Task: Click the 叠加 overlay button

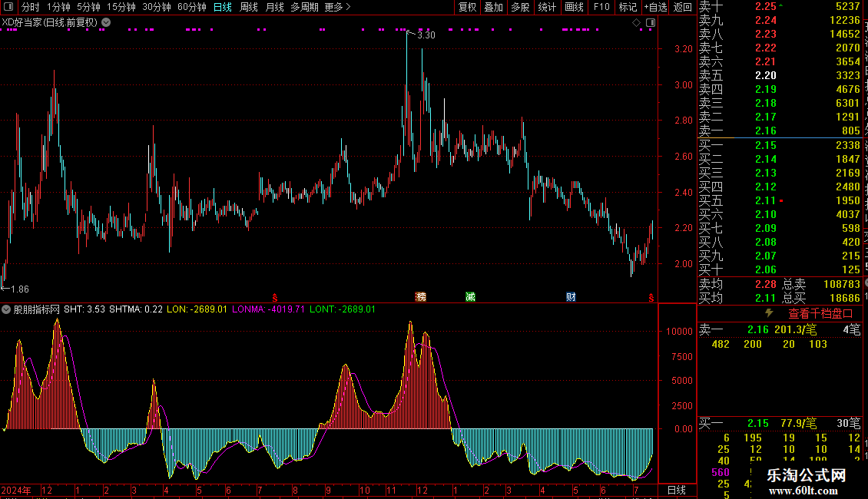Action: pos(494,7)
